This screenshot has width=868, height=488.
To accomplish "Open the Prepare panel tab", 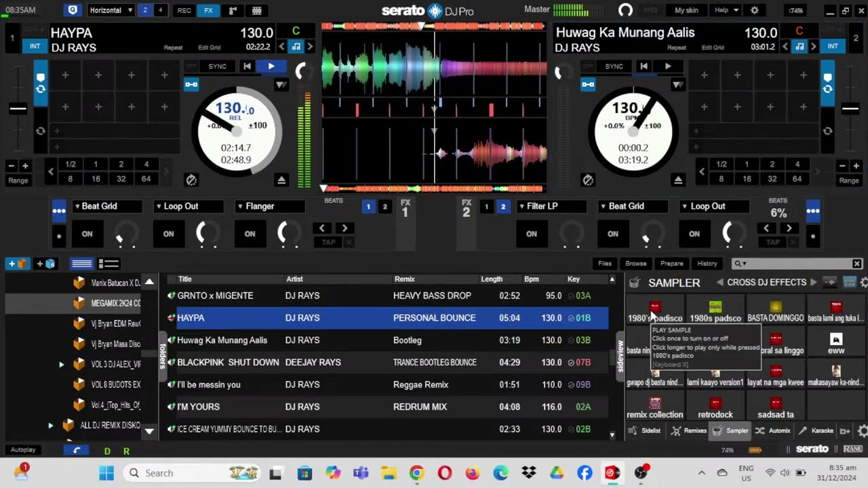I will (x=671, y=264).
